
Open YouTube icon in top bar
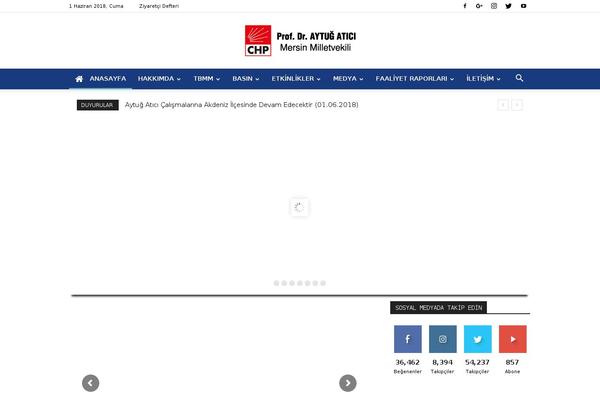click(x=523, y=6)
